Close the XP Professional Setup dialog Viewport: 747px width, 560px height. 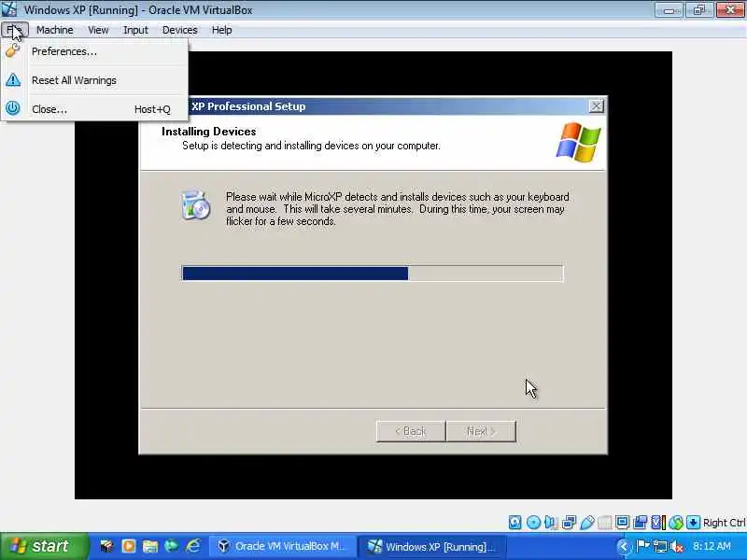(x=596, y=106)
